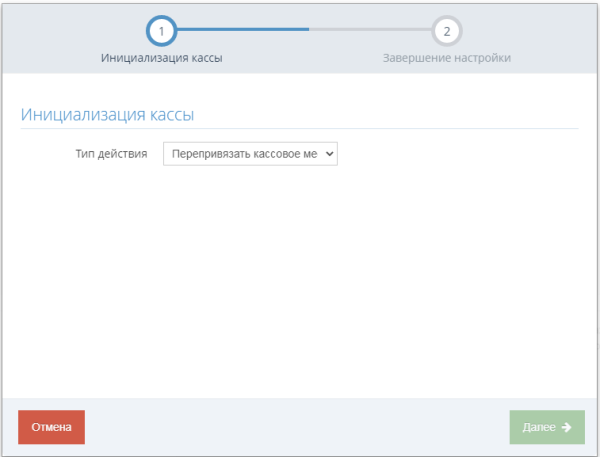Viewport: 600px width, 457px height.
Task: Click the right arrow icon on Далее
Action: point(566,427)
